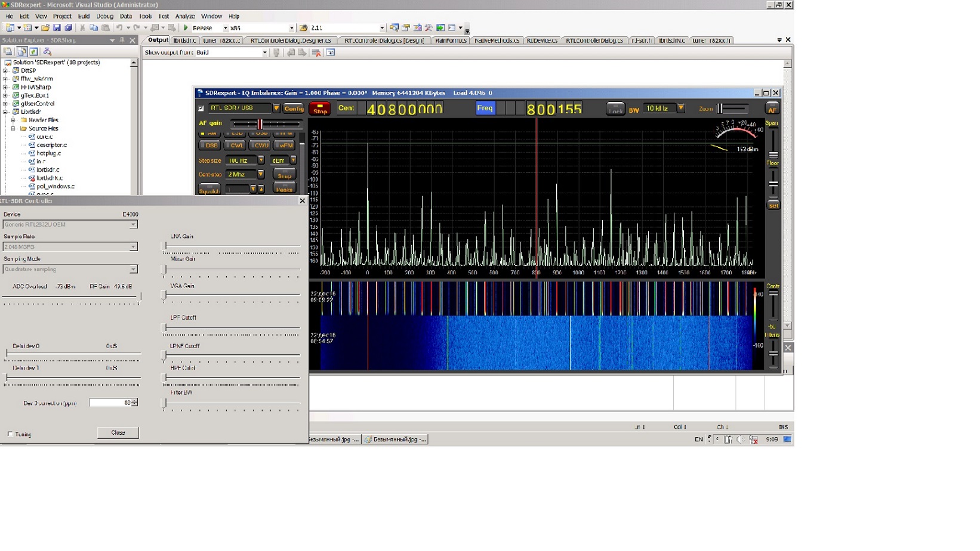This screenshot has height=551, width=980.
Task: Click the Properties icon in Solution Explorer toolbar
Action: (x=8, y=52)
